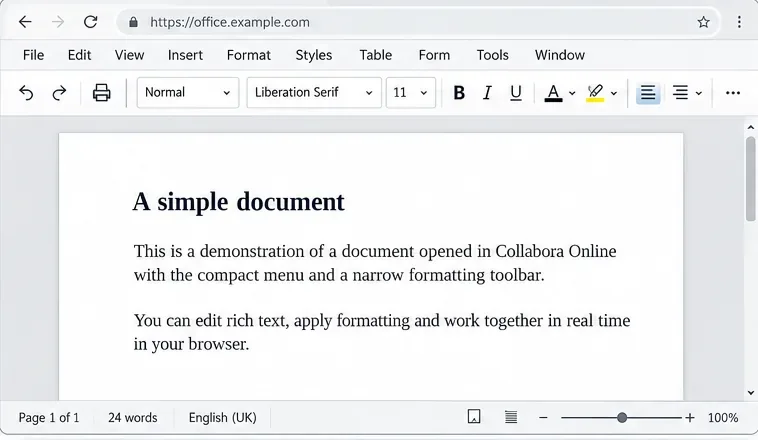
Task: Print the document with printer icon
Action: [x=102, y=92]
